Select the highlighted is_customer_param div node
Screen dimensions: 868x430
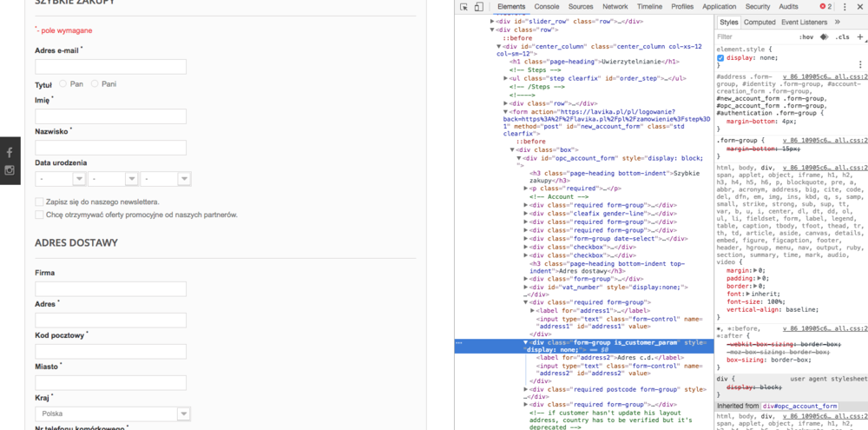point(584,347)
